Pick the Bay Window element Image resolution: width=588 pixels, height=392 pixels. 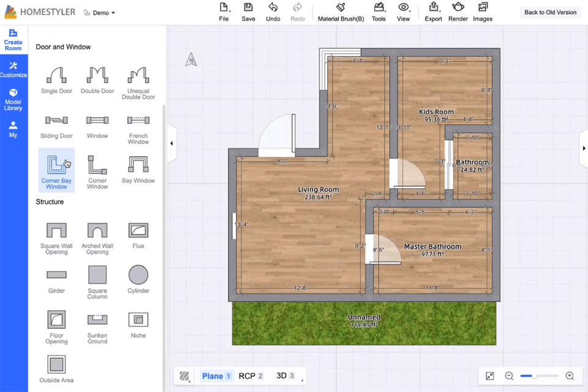[x=138, y=170]
